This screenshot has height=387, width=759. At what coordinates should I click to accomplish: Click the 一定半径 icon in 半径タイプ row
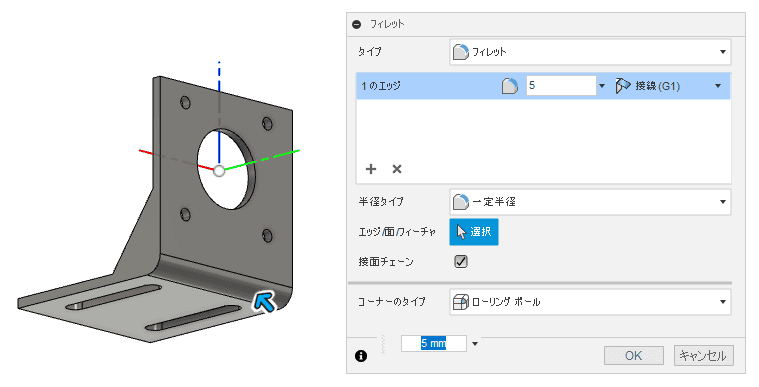460,202
